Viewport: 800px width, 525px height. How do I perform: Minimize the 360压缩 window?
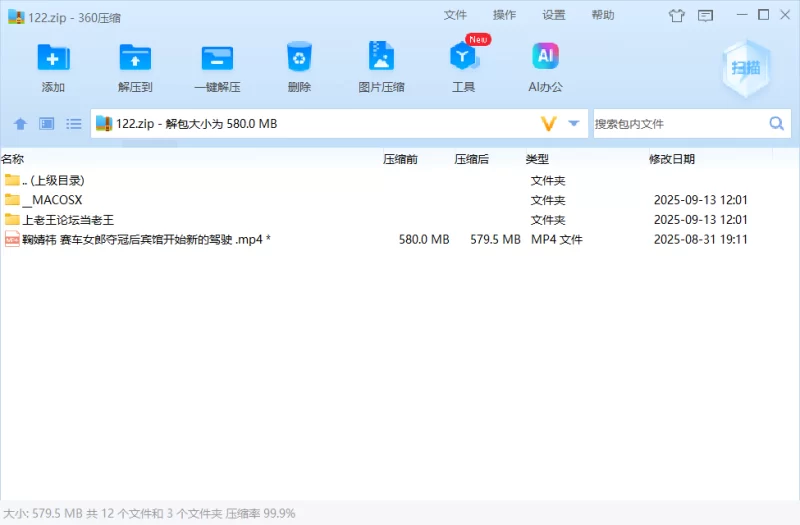pyautogui.click(x=742, y=15)
